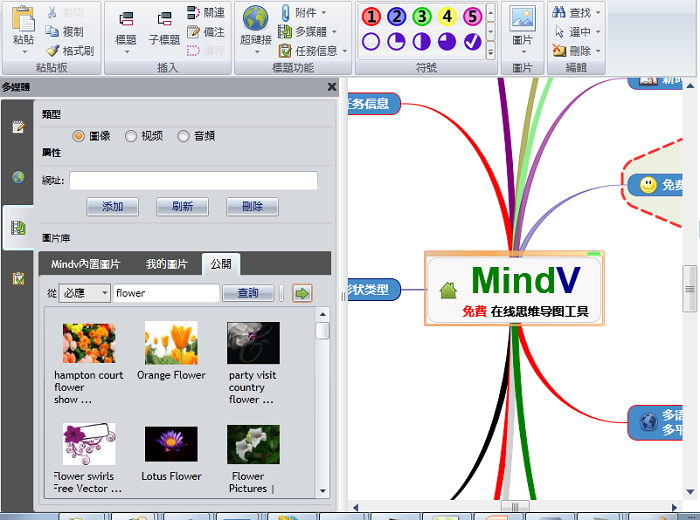Switch to Mindv built-in pictures tab

(85, 264)
